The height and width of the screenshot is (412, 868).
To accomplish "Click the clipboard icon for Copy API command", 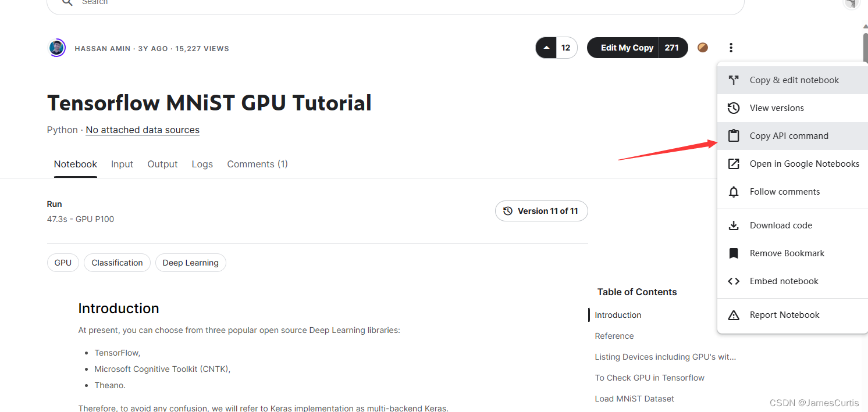I will (x=734, y=136).
